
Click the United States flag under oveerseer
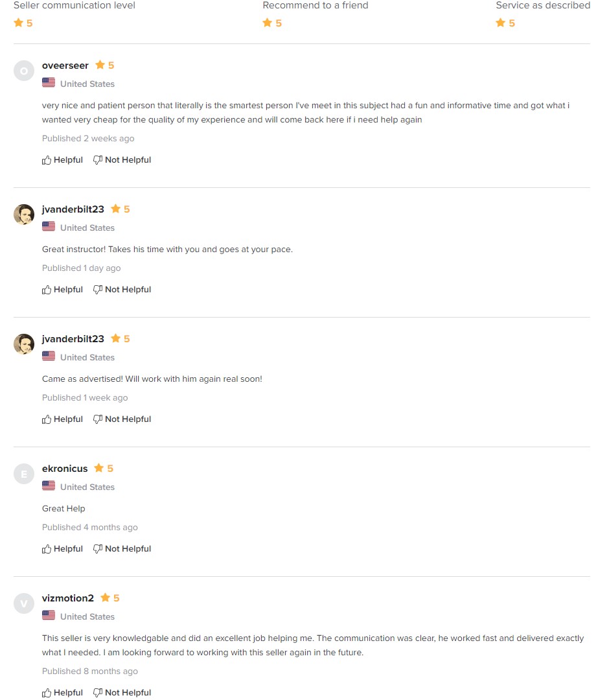point(49,83)
